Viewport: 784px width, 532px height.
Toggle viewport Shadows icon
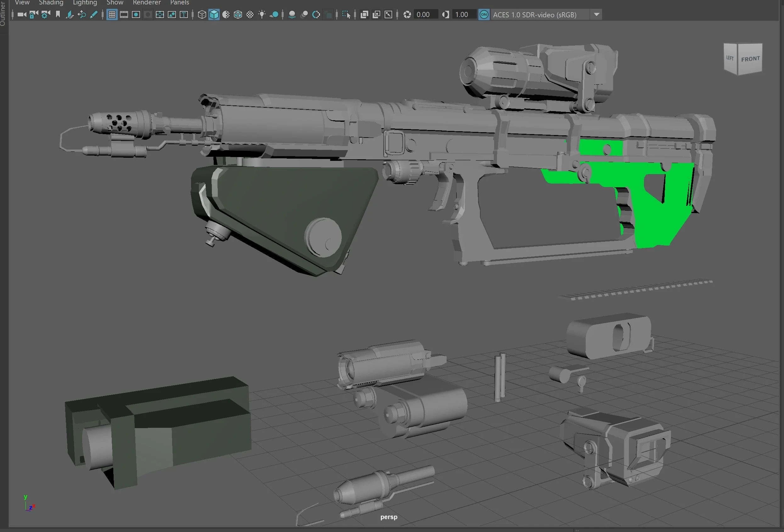click(274, 14)
